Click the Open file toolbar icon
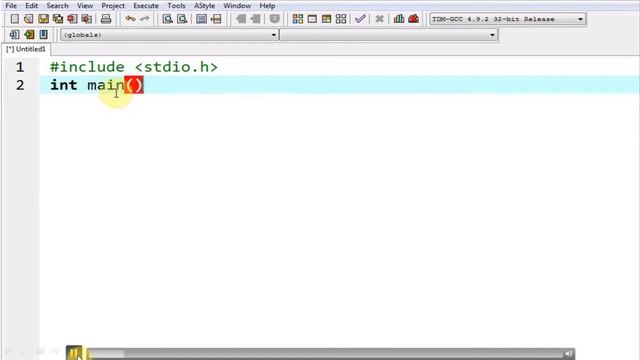 [29, 19]
